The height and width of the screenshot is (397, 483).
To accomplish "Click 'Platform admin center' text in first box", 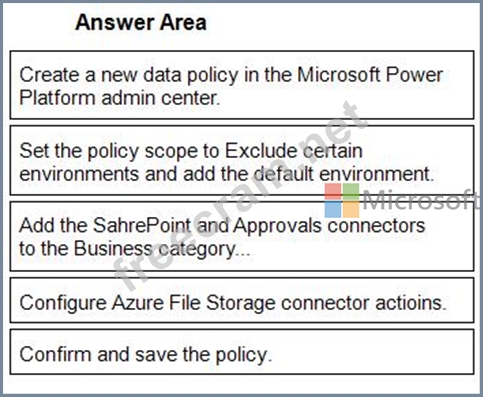I will tap(120, 98).
